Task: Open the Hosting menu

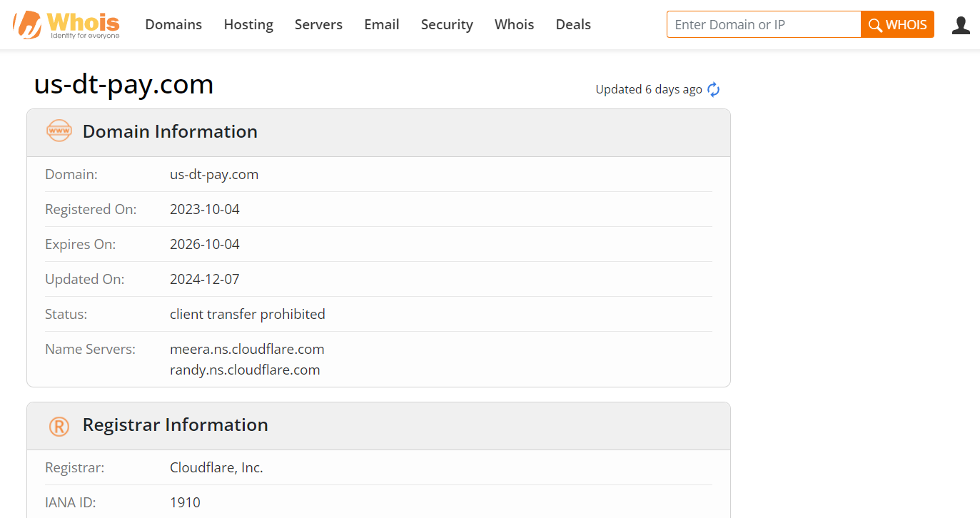Action: click(x=248, y=24)
